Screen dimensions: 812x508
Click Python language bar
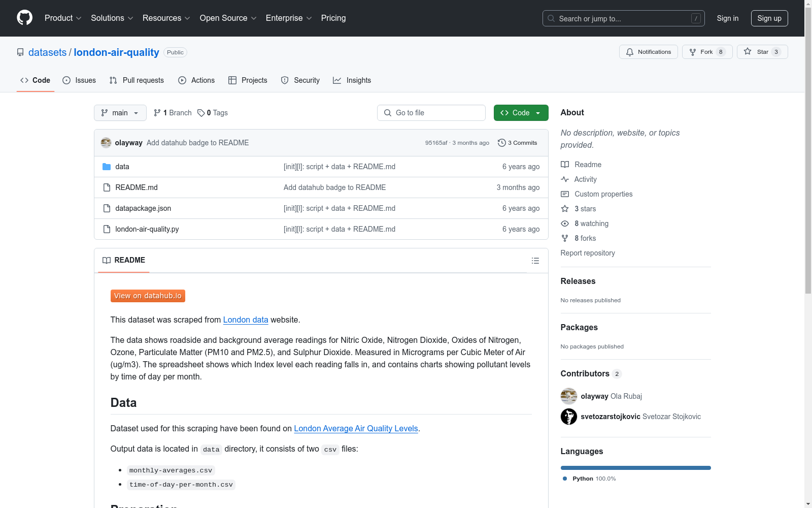click(635, 468)
